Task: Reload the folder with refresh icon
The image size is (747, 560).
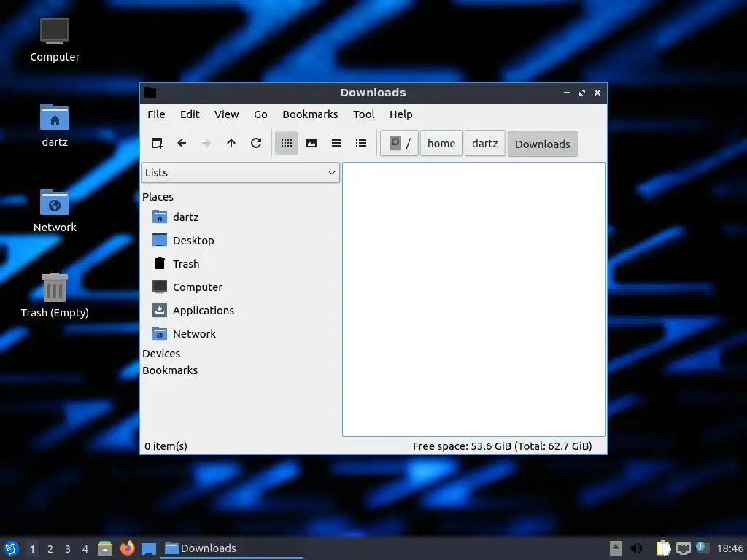Action: tap(256, 144)
